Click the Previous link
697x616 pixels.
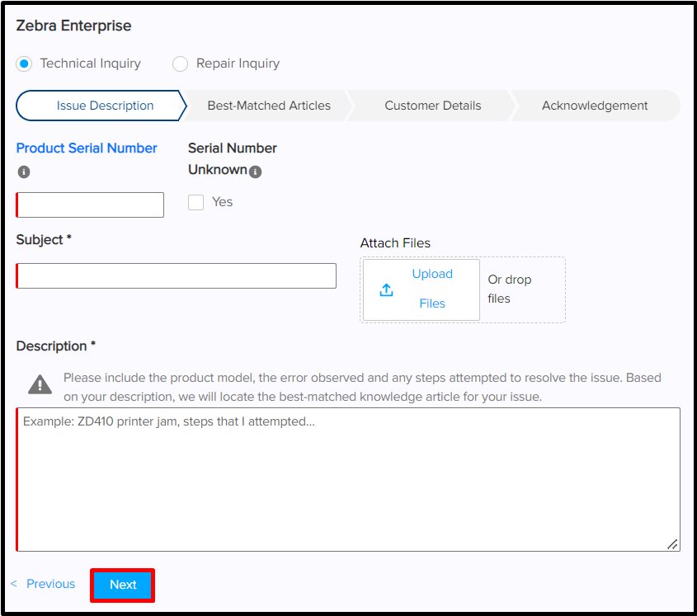[x=50, y=583]
